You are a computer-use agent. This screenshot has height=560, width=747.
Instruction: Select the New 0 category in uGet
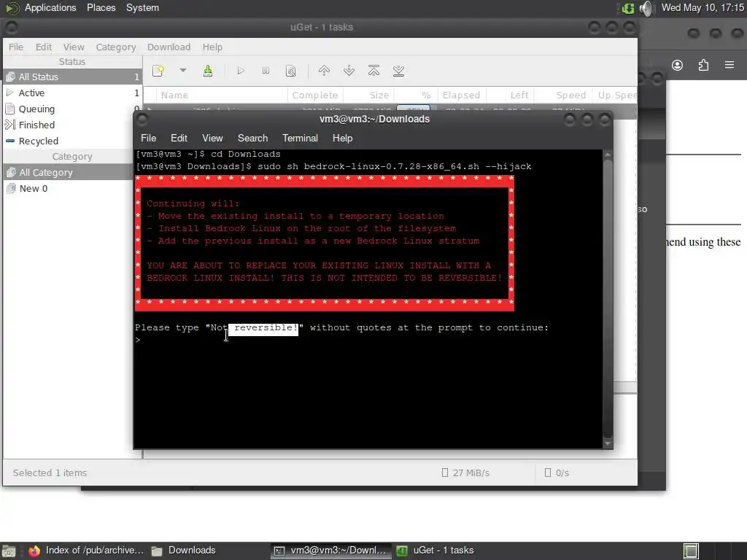(69, 189)
